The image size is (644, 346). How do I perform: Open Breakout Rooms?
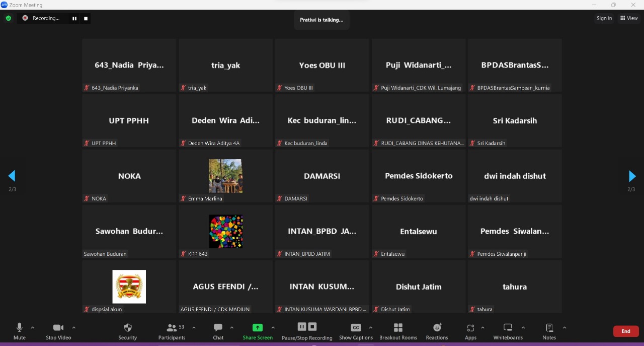pyautogui.click(x=398, y=328)
